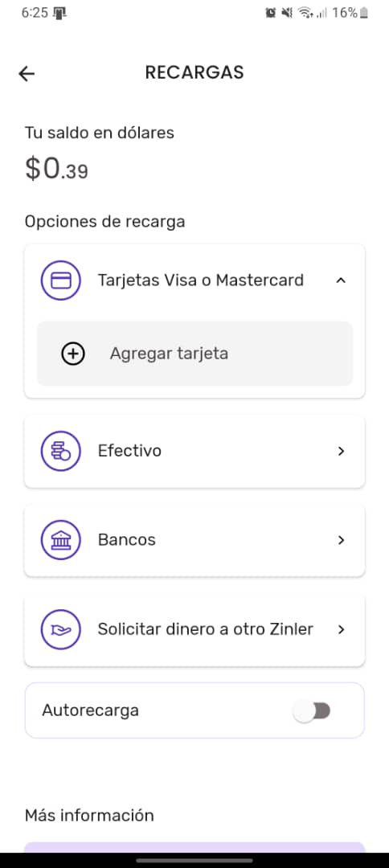Collapse Tarjetas Visa o Mastercard chevron
The width and height of the screenshot is (389, 868).
(x=342, y=280)
